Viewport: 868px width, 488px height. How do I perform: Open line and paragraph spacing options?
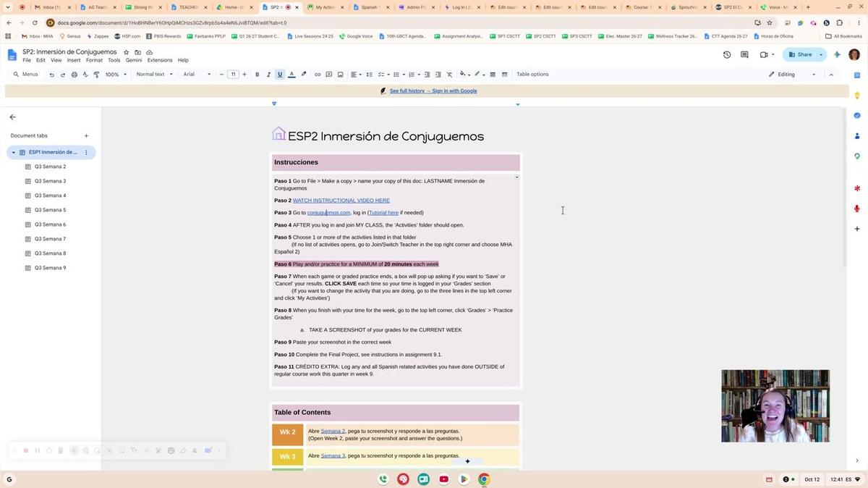(x=369, y=75)
